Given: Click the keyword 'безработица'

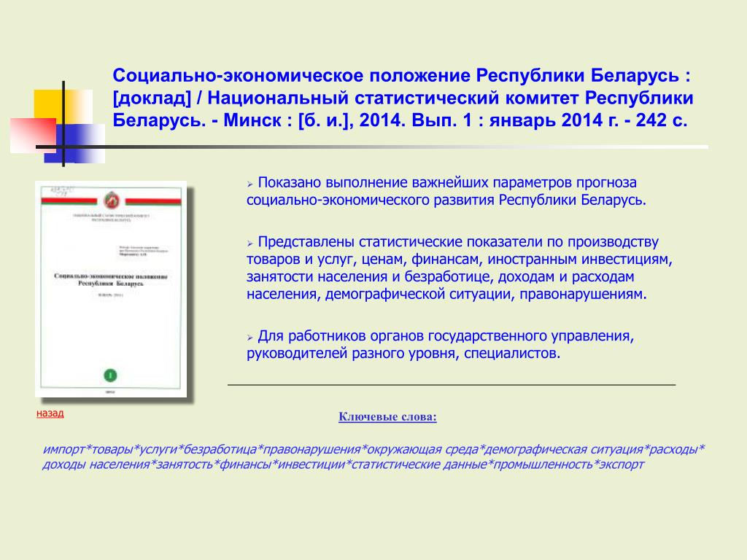Looking at the screenshot, I should tap(220, 449).
